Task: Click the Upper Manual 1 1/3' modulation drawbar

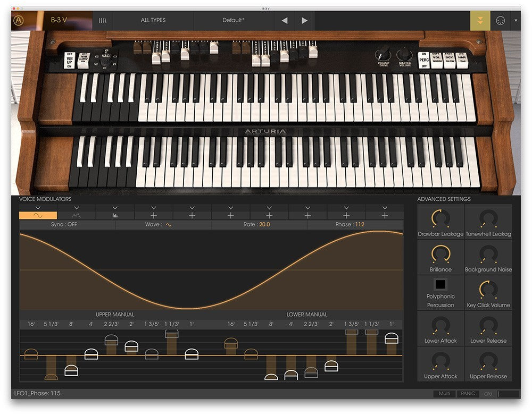Action: [x=172, y=334]
